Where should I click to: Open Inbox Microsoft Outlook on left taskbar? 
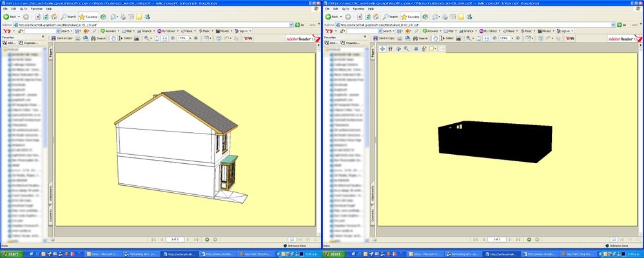103,254
